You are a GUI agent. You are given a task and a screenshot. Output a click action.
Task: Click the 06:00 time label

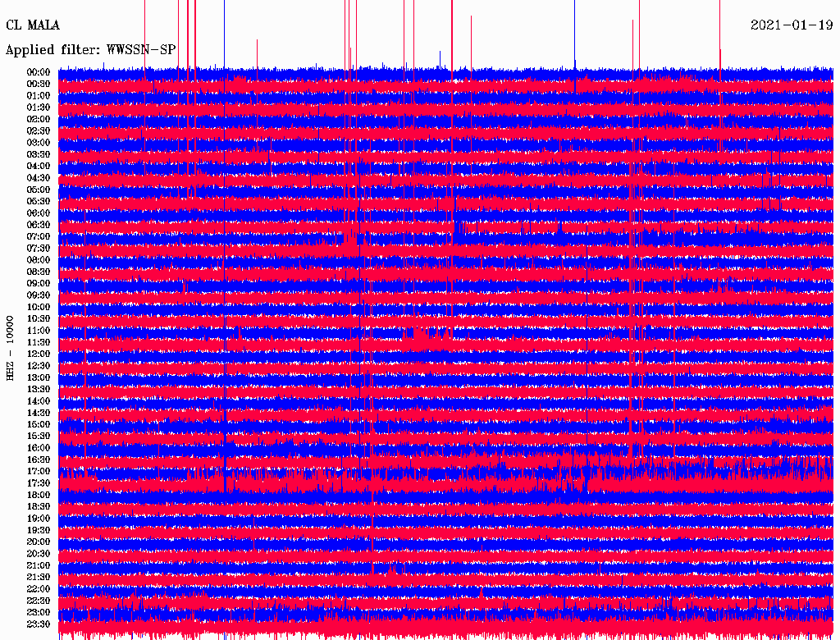pos(39,213)
